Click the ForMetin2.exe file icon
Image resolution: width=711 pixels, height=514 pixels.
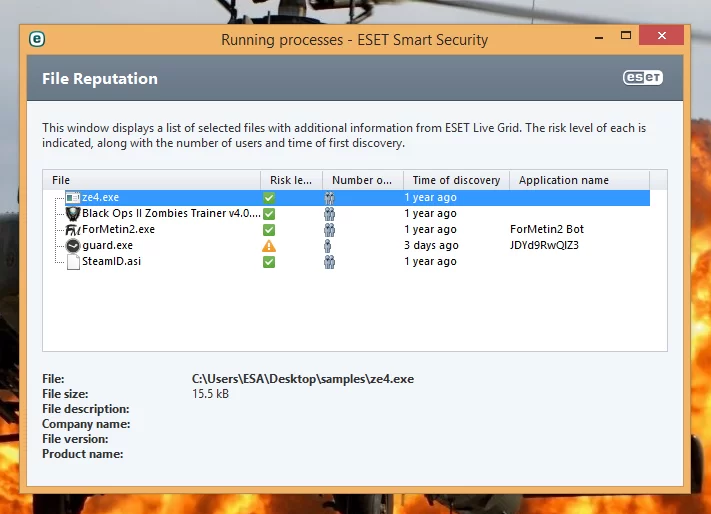[73, 230]
